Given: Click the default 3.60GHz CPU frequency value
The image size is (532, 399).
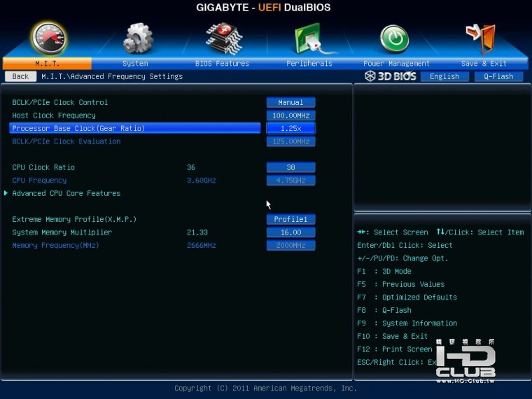Looking at the screenshot, I should pos(201,181).
